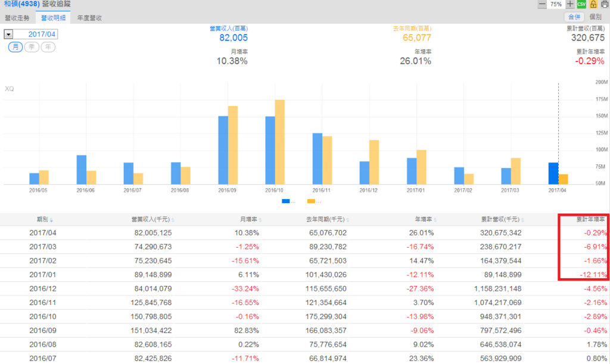Click revenue value 74,290,673 in table
Viewport: 610px width, 364px height.
(x=153, y=247)
